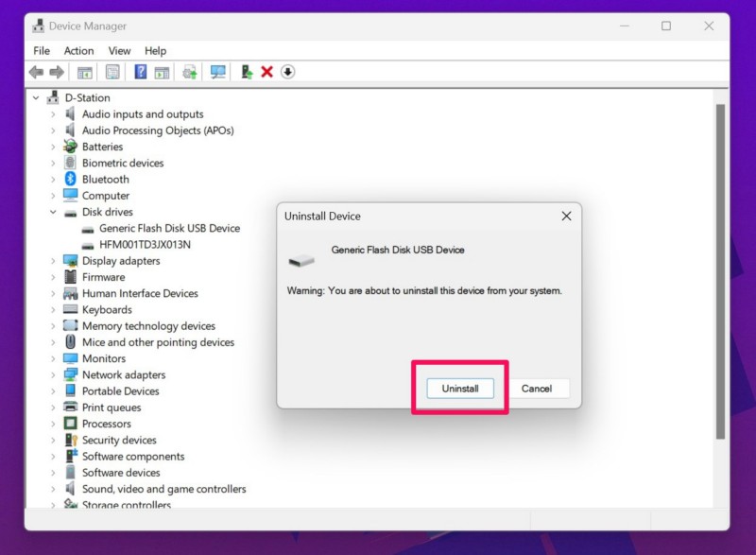
Task: Confirm with the Uninstall button
Action: click(x=460, y=389)
